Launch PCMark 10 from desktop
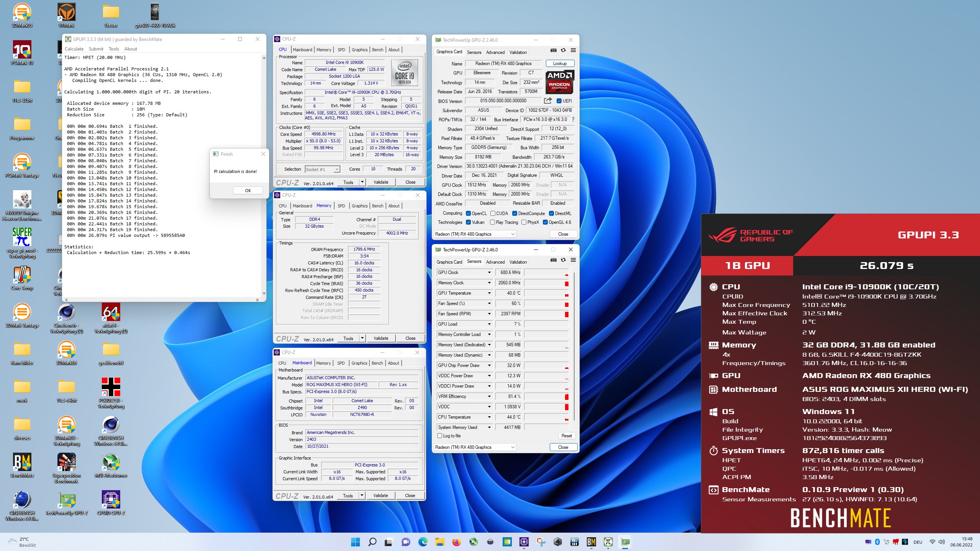 [22, 53]
